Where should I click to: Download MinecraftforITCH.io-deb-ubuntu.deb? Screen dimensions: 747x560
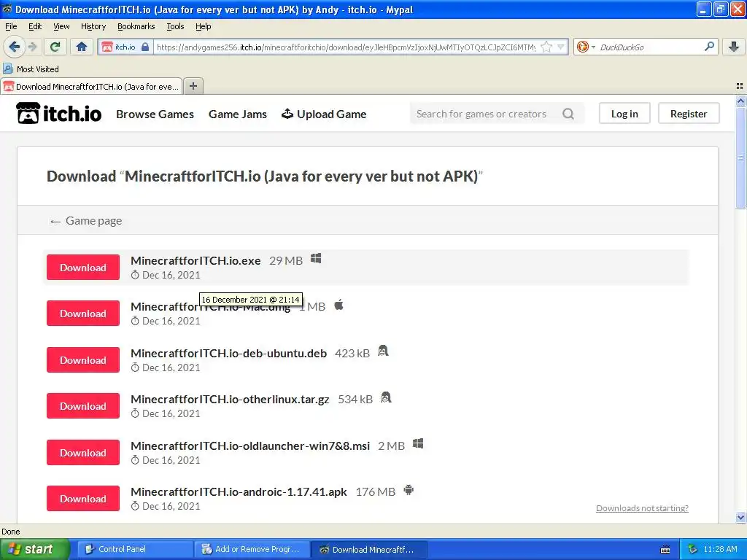[83, 360]
